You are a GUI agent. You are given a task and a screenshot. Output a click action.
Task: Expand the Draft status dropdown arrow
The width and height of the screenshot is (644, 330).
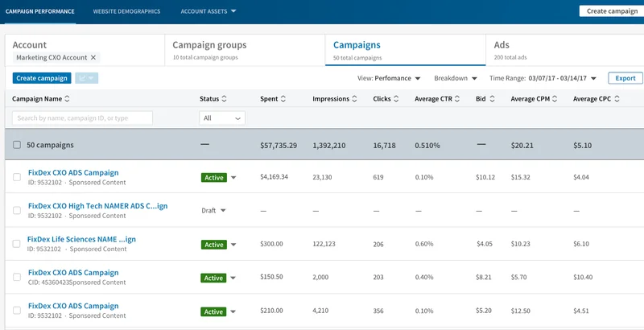tap(223, 210)
